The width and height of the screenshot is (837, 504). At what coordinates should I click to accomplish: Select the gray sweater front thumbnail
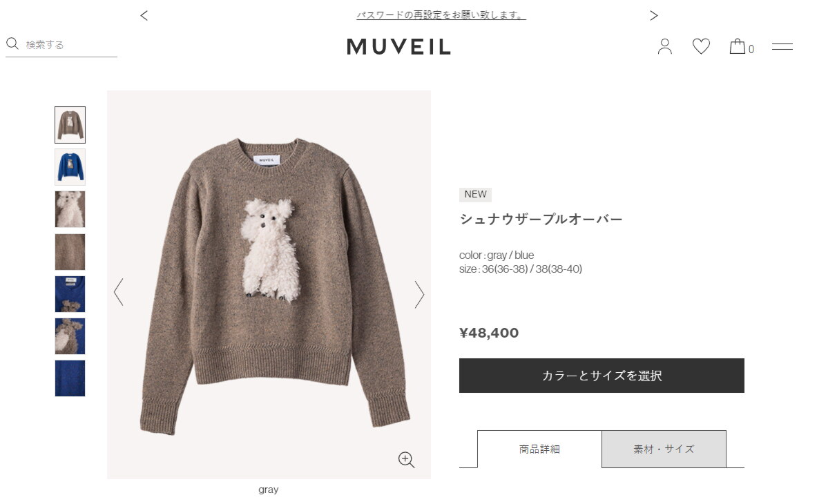tap(70, 125)
